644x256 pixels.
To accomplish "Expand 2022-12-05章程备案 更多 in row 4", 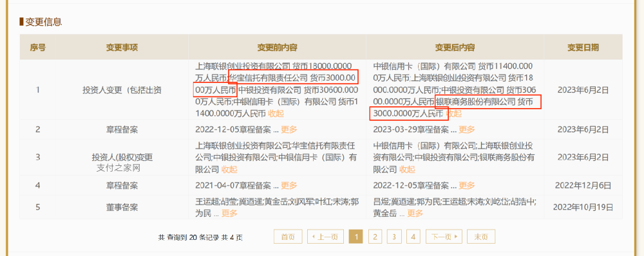I will click(467, 185).
